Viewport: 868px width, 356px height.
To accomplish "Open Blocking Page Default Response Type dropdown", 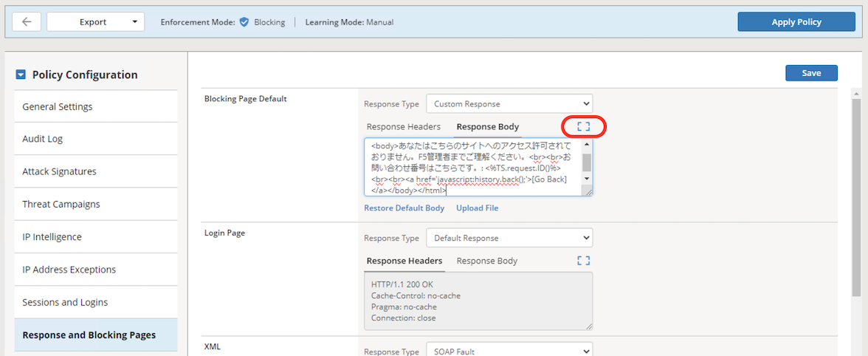I will pos(509,103).
